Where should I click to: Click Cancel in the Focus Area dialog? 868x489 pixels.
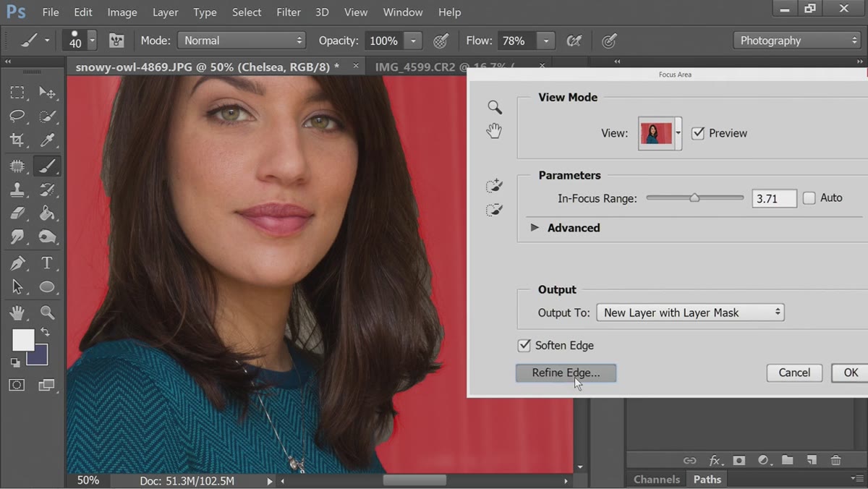tap(794, 373)
